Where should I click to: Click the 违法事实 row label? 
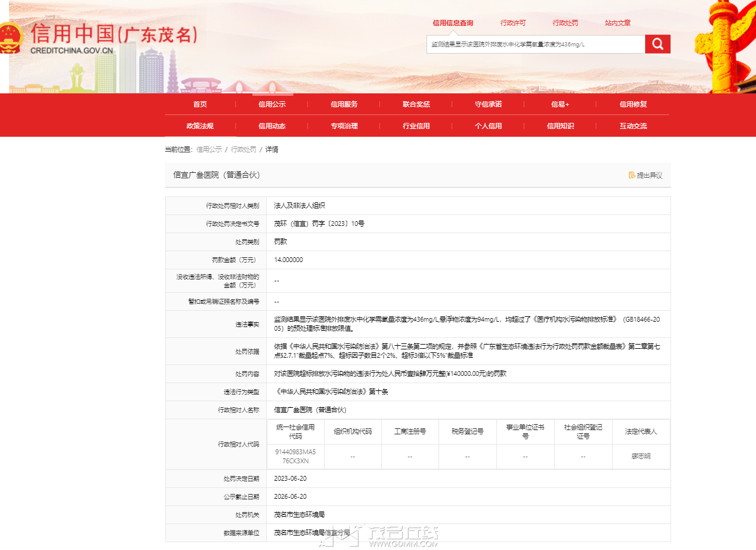pyautogui.click(x=247, y=324)
